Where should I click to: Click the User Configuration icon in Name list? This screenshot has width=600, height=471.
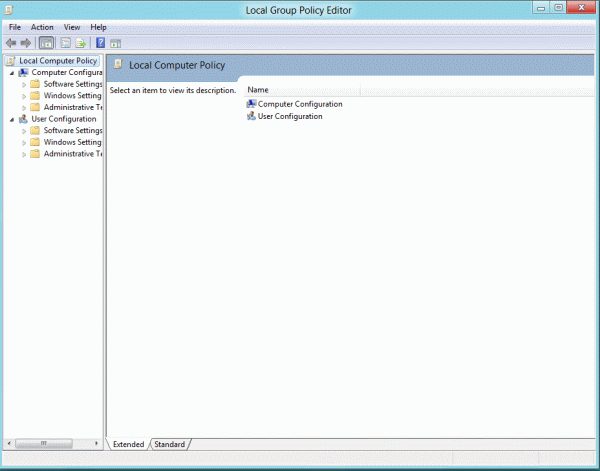click(x=251, y=116)
